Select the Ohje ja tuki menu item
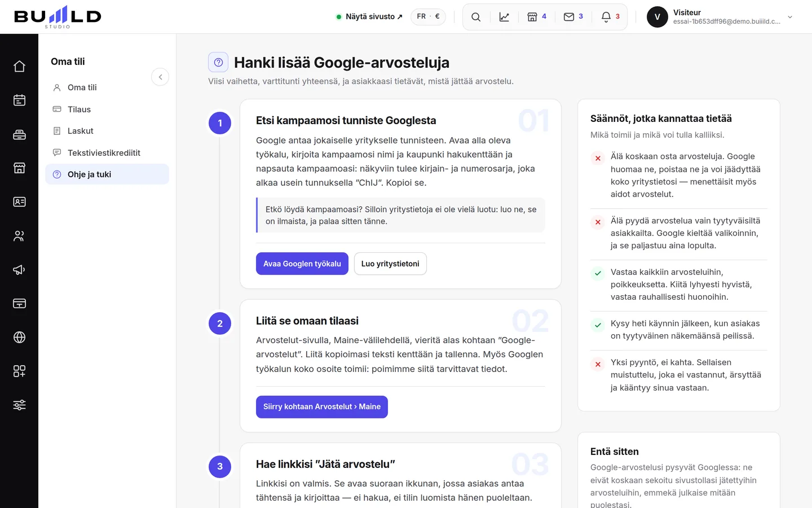This screenshot has width=812, height=508. coord(107,174)
